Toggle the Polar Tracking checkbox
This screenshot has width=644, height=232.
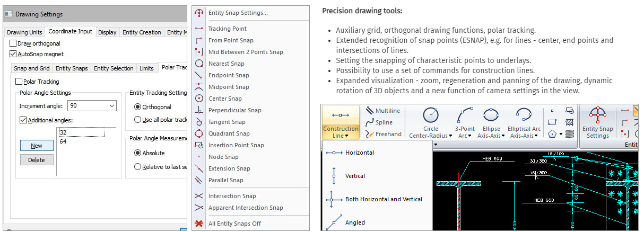pyautogui.click(x=20, y=82)
